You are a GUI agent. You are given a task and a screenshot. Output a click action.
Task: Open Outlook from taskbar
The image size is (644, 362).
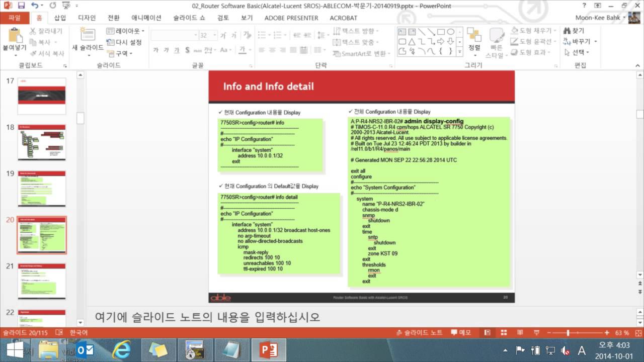(85, 349)
